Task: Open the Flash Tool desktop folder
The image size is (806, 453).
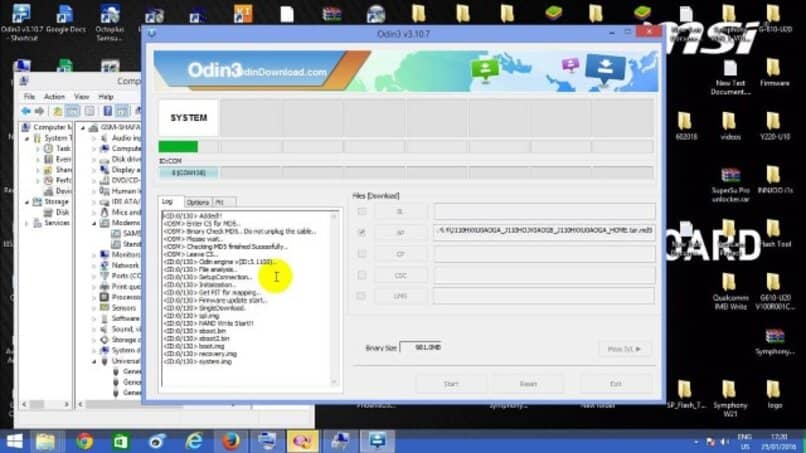Action: 774,234
